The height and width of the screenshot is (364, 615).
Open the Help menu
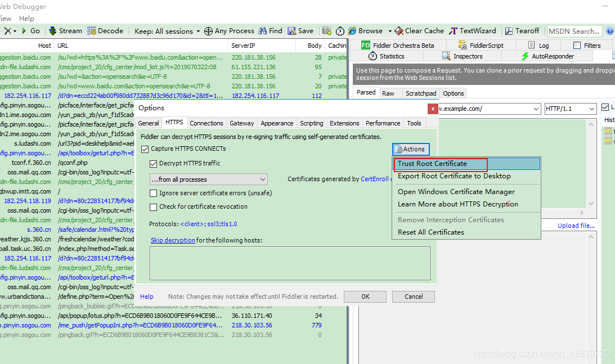[x=26, y=19]
